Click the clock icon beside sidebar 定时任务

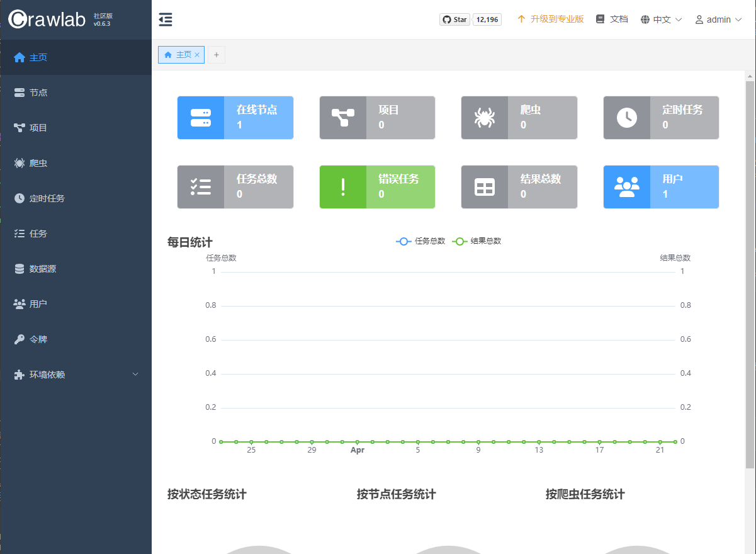20,198
